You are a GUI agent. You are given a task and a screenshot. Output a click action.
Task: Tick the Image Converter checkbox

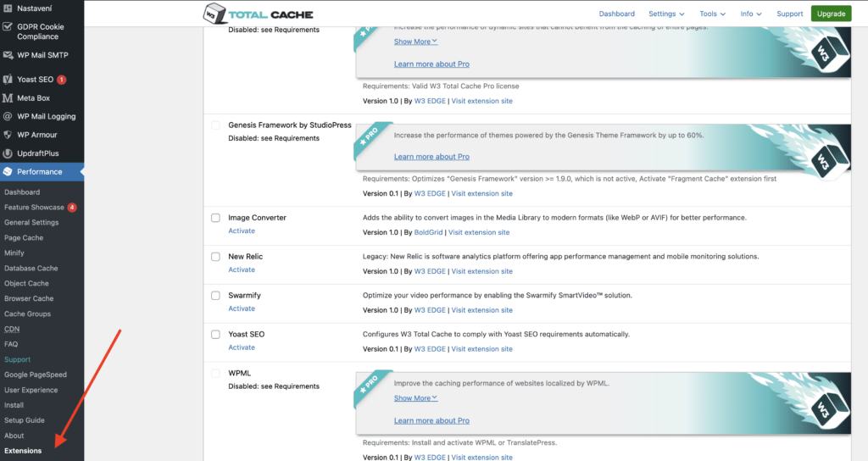click(215, 218)
